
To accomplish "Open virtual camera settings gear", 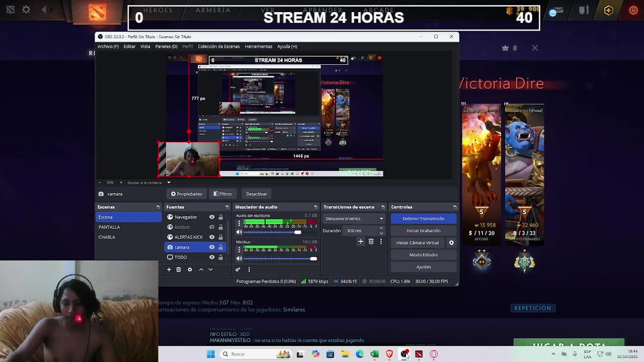I will 451,243.
